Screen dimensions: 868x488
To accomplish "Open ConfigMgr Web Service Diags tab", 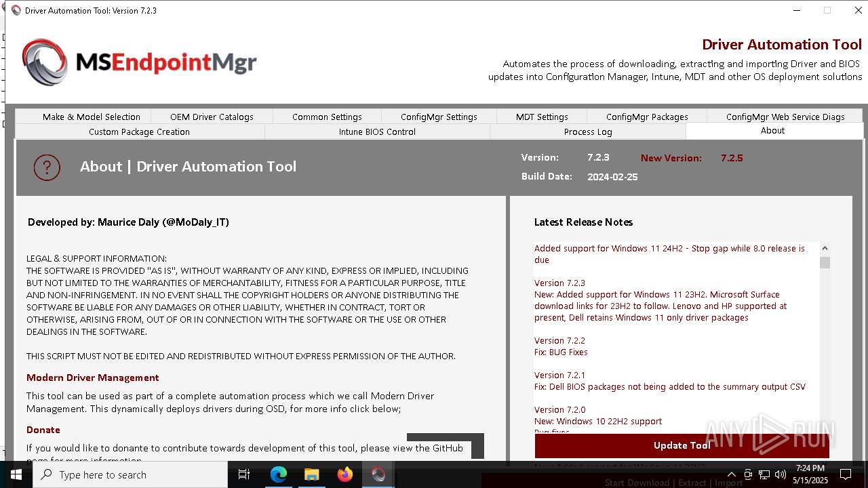I will pos(785,117).
